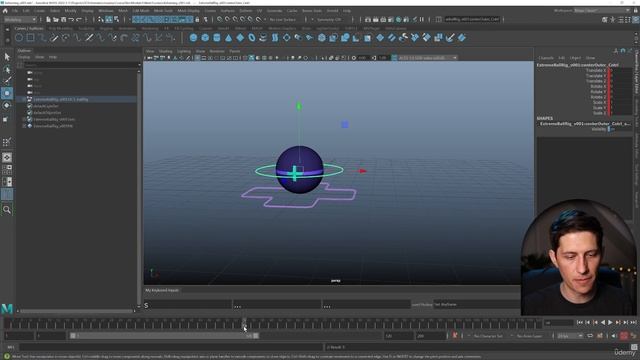Toggle the Auto Keyframe button

(x=624, y=336)
